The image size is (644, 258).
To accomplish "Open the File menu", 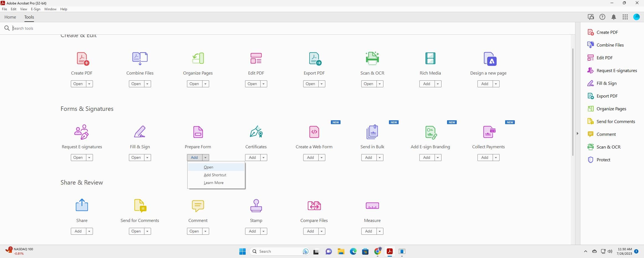I will point(4,9).
